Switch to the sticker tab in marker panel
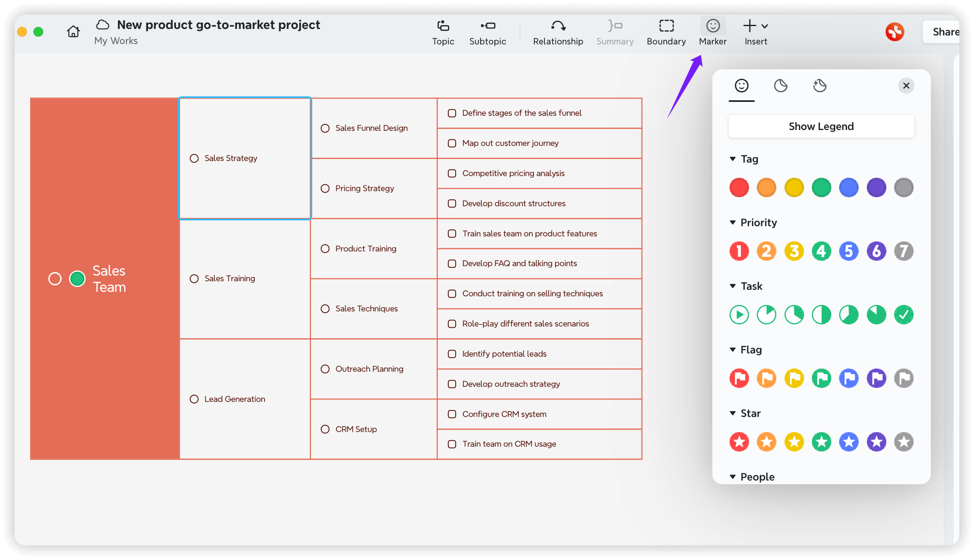 click(781, 86)
